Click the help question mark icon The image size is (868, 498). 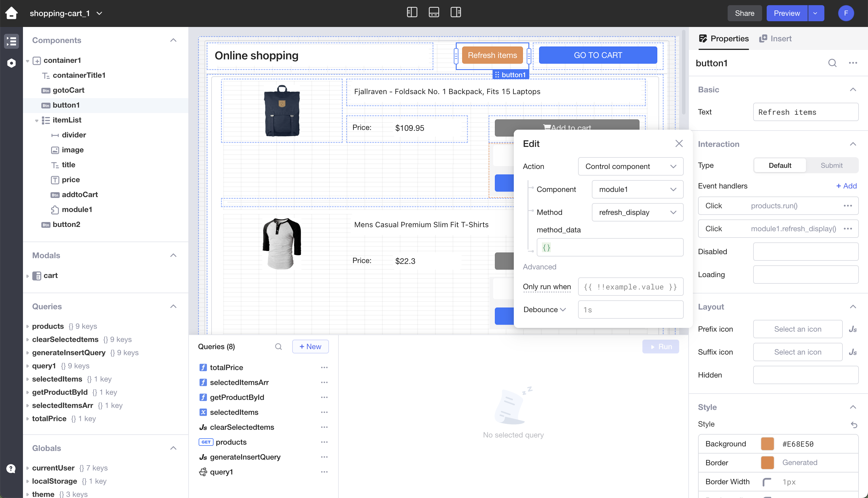coord(11,468)
